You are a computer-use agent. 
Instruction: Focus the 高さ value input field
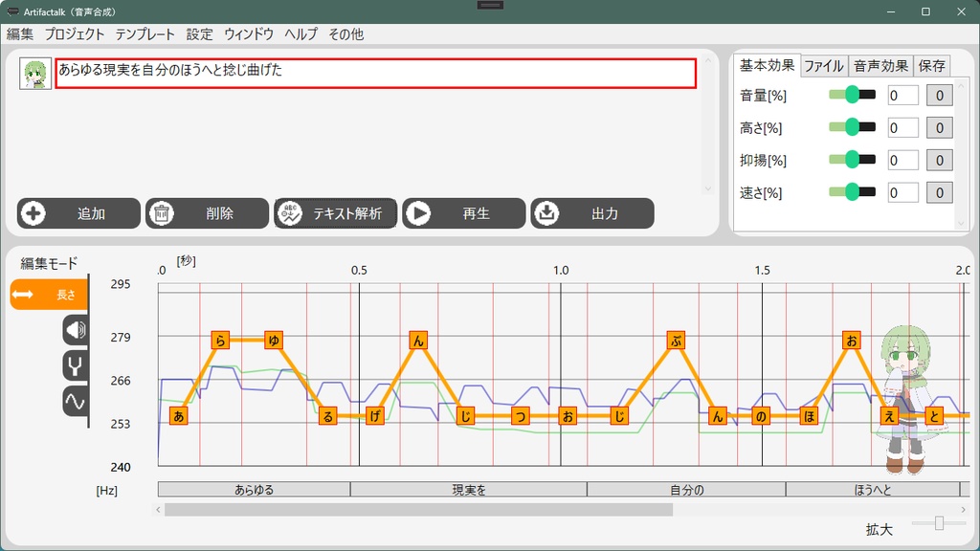[x=903, y=127]
